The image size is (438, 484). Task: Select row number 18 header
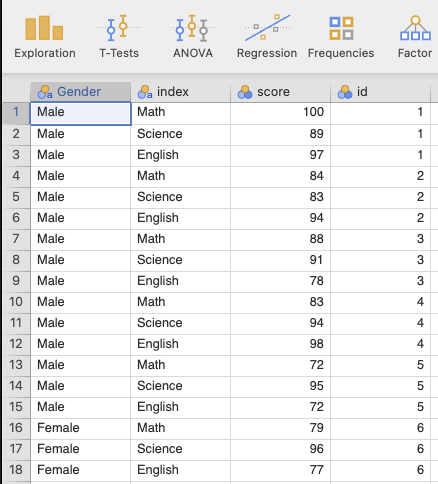[16, 470]
